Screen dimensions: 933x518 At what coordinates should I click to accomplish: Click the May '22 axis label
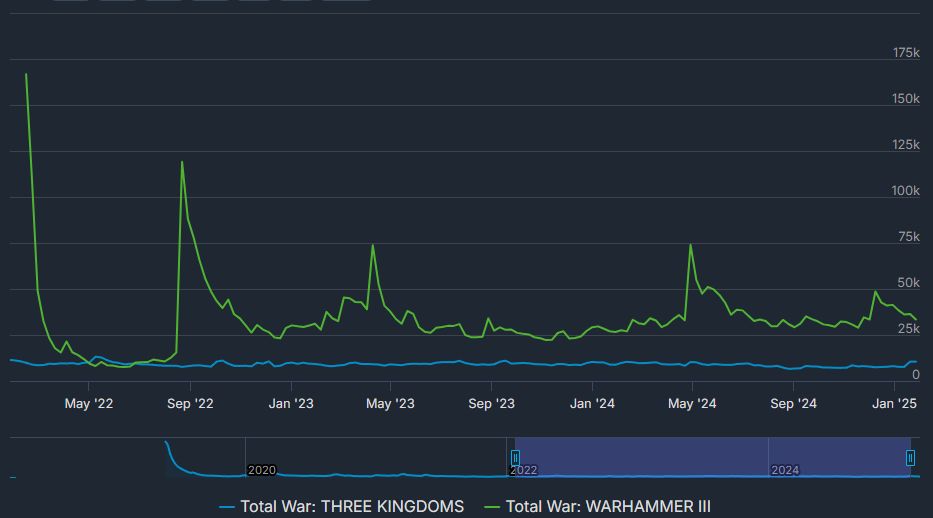point(89,403)
